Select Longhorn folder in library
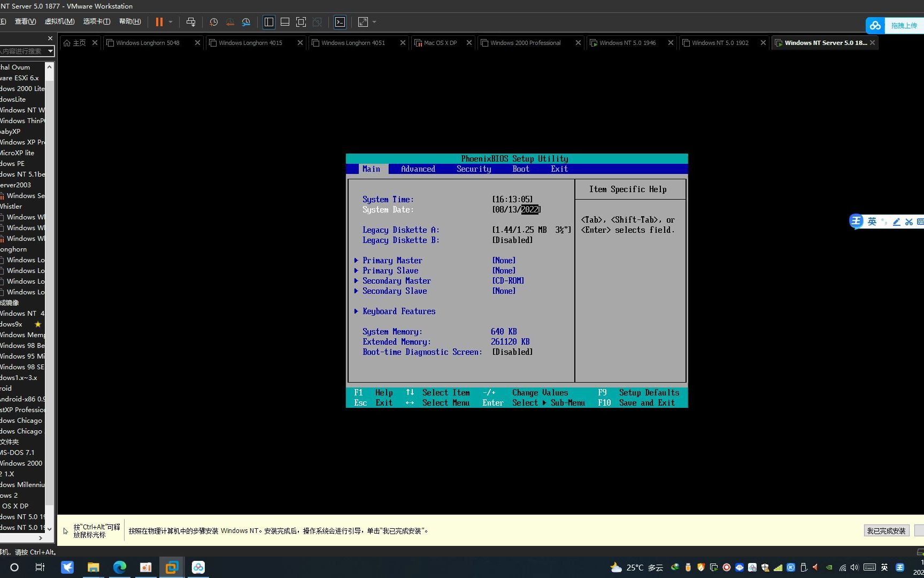The height and width of the screenshot is (578, 924). coord(13,249)
